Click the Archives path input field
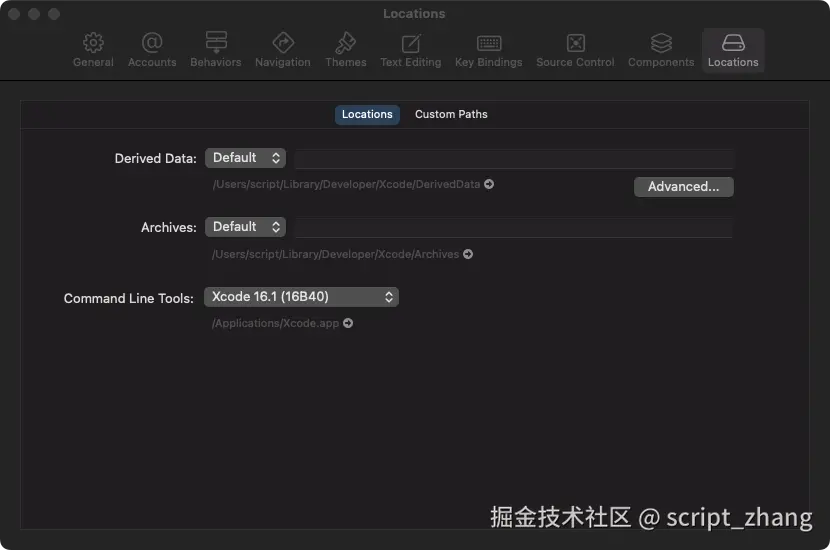This screenshot has width=830, height=550. pyautogui.click(x=514, y=228)
